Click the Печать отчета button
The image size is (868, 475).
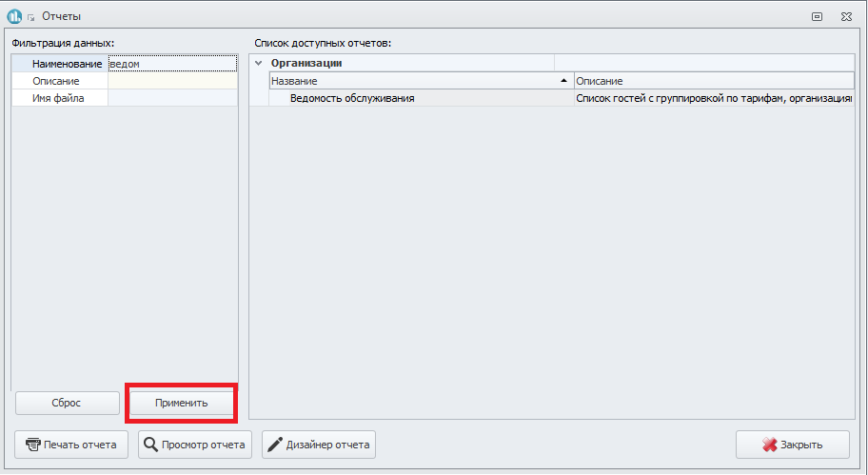click(71, 445)
